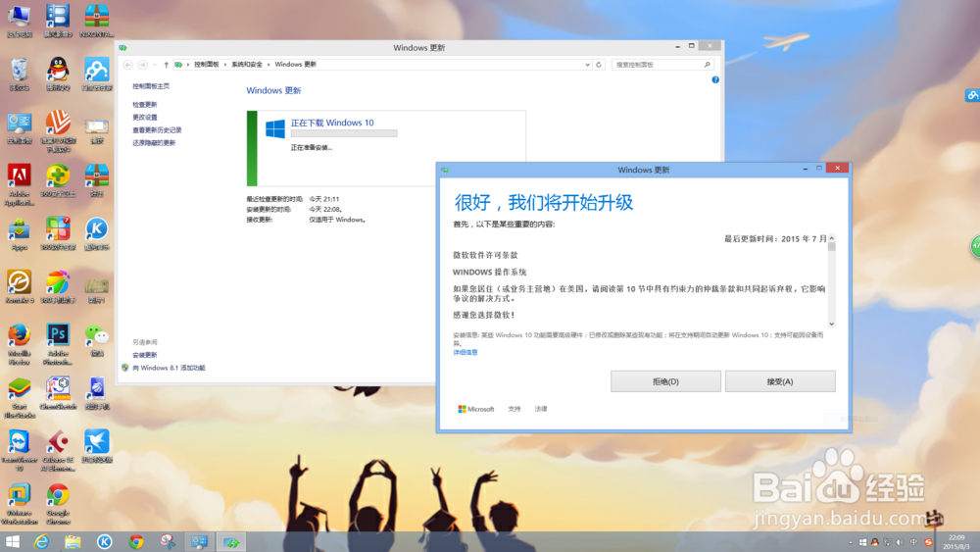Open the QQ penguin desktop icon
Screen dimensions: 980x552
(58, 74)
